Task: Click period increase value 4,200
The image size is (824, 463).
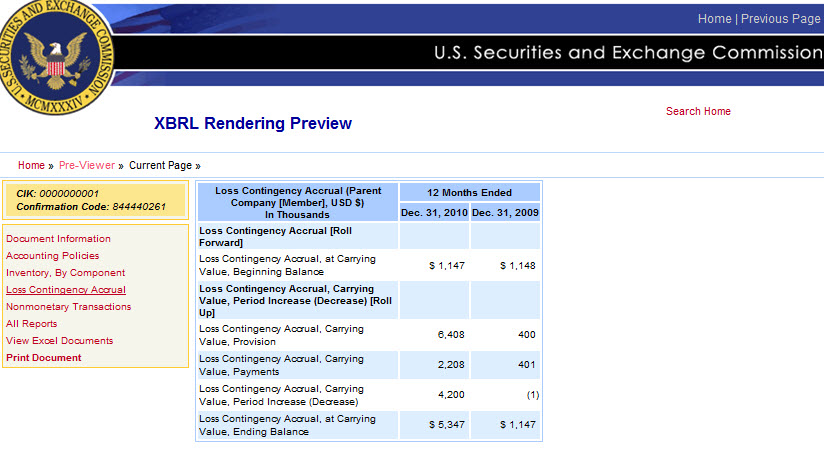Action: click(x=451, y=395)
